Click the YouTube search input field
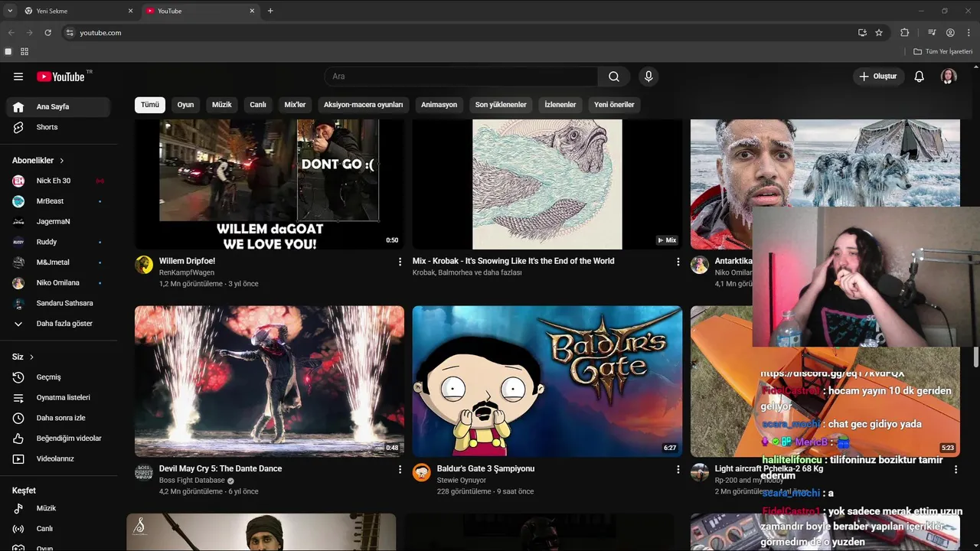Screen dimensions: 980x551 point(461,77)
